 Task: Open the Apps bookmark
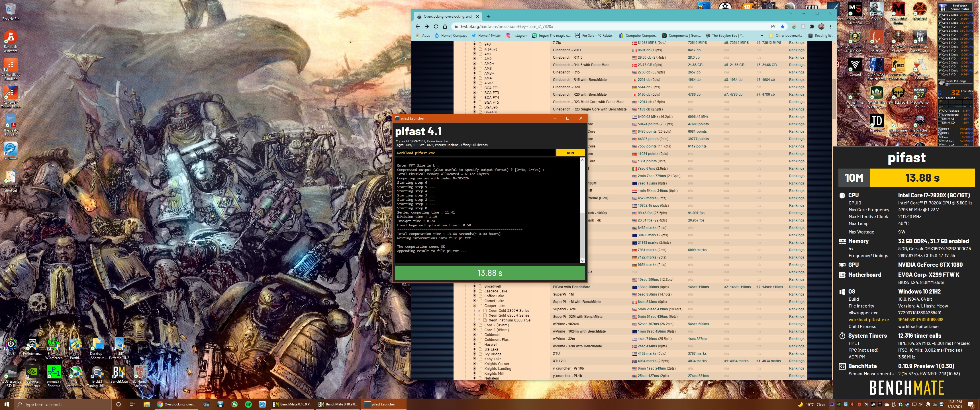coord(422,36)
